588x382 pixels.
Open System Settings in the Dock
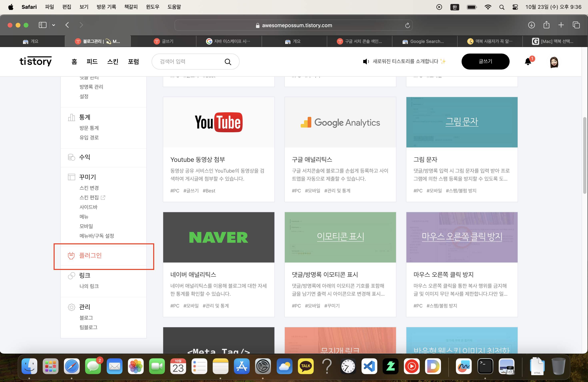pos(263,366)
